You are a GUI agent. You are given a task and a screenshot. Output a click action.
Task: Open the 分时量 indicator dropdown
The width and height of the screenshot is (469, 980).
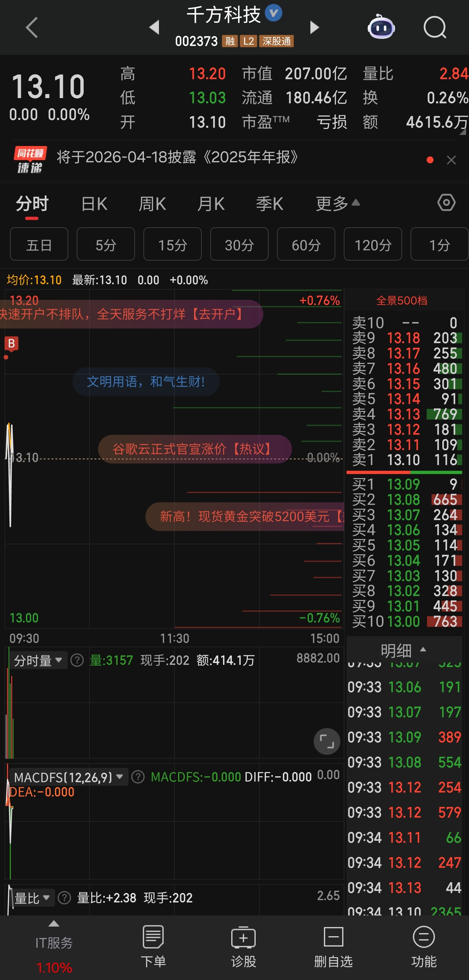click(x=38, y=660)
